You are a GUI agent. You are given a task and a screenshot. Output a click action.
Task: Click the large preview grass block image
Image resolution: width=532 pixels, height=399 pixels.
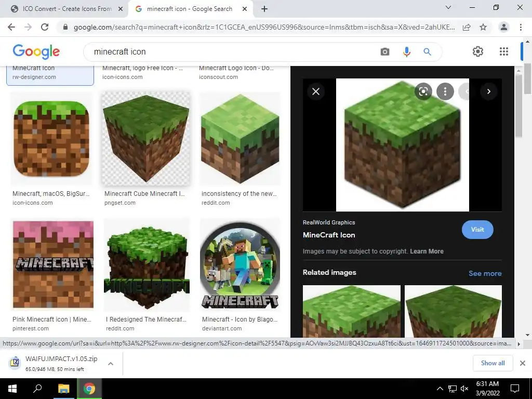[403, 145]
